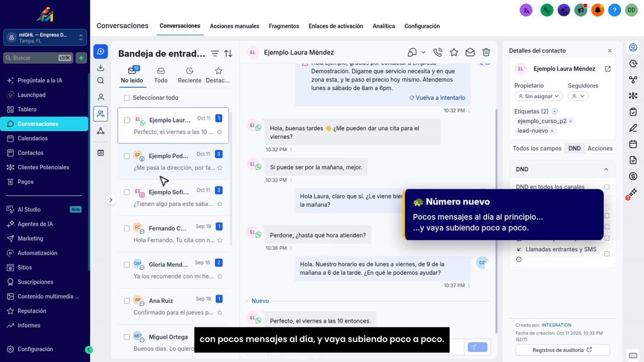
Task: Open Calendarios in sidebar
Action: point(32,138)
